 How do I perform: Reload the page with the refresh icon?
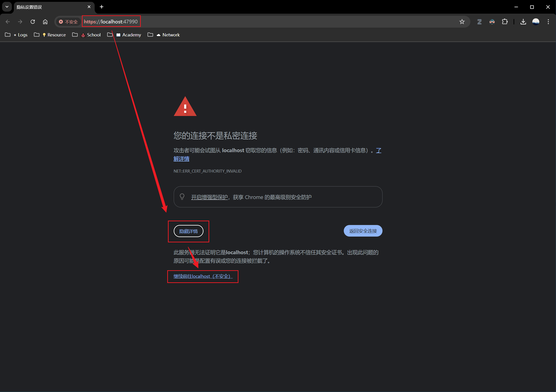[x=33, y=22]
